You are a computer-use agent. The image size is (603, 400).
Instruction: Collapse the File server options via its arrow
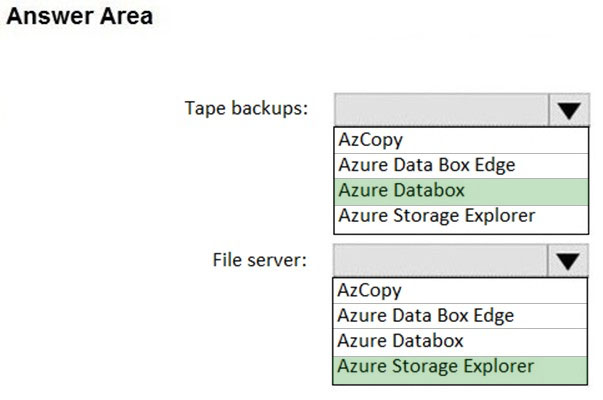click(568, 261)
